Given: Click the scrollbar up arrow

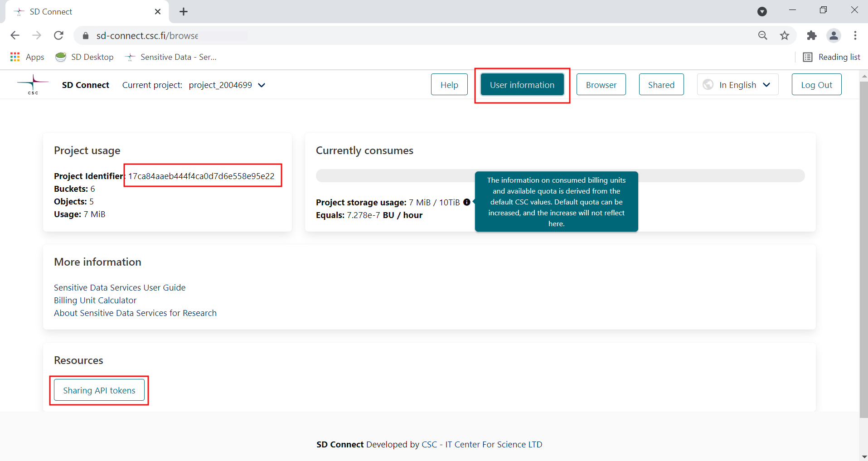Looking at the screenshot, I should pyautogui.click(x=864, y=76).
